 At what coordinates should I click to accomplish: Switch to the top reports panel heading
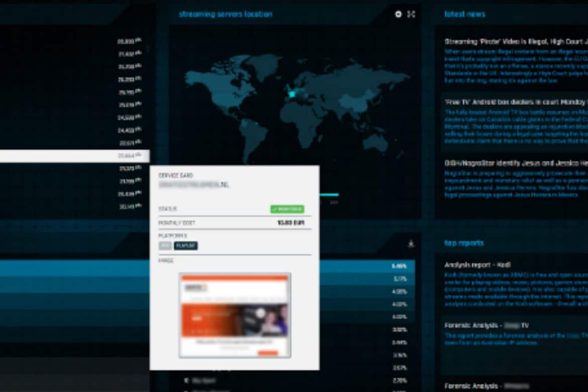point(464,243)
